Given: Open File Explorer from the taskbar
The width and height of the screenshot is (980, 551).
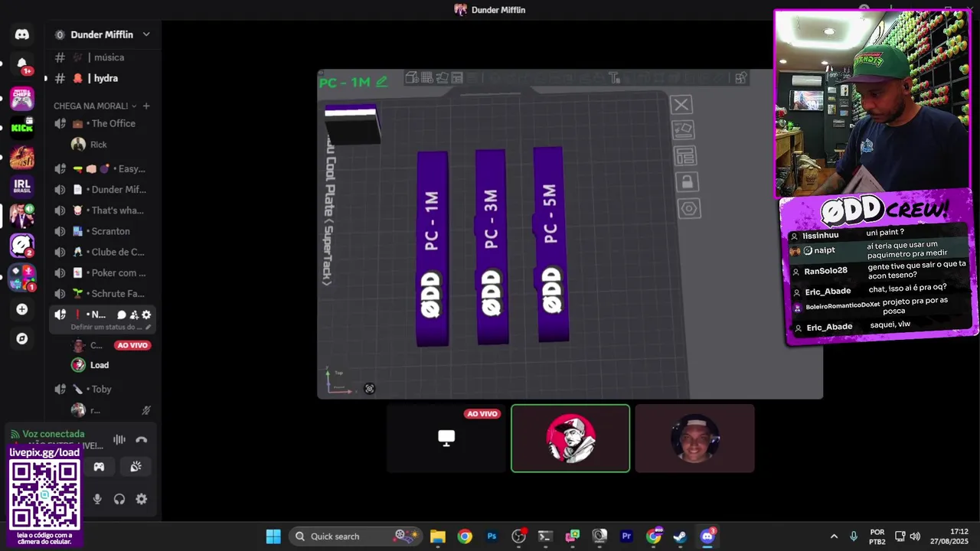Looking at the screenshot, I should [x=437, y=536].
